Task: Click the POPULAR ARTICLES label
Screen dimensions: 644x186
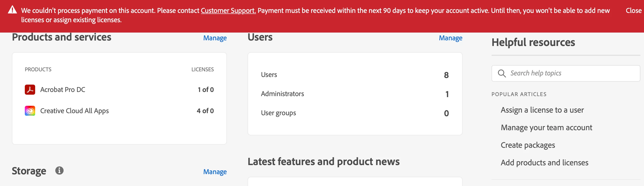Action: tap(519, 94)
